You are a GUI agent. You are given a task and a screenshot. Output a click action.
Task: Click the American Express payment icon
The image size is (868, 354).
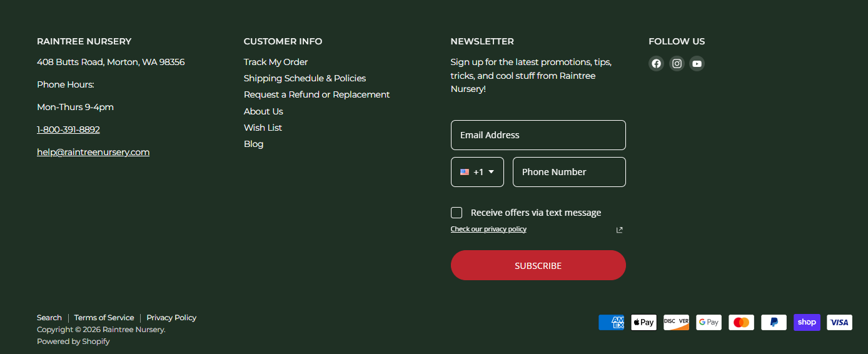pyautogui.click(x=611, y=322)
